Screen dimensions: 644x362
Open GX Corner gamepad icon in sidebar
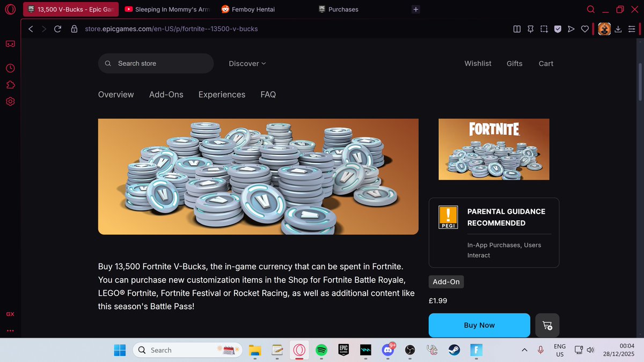[x=10, y=43]
